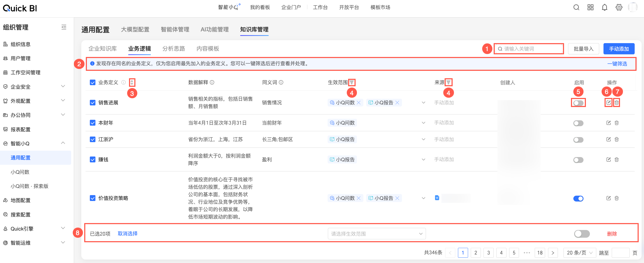This screenshot has width=644, height=263.
Task: Edit the 价值投资策略 row
Action: pyautogui.click(x=609, y=198)
